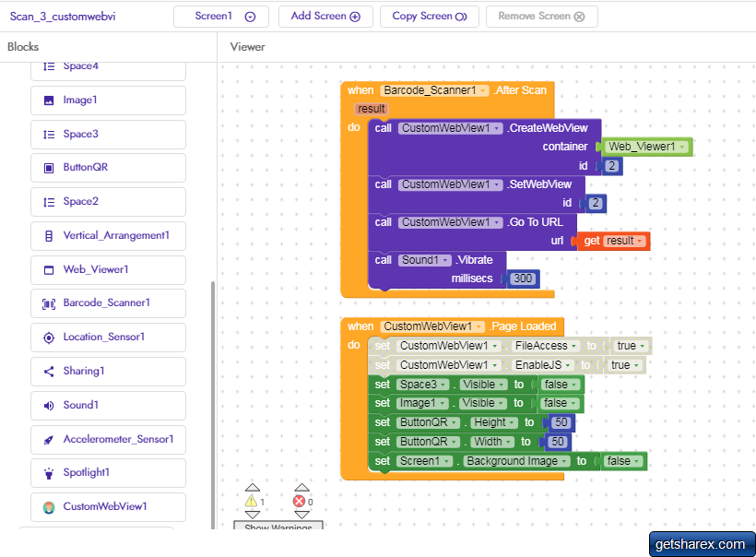Click the Copy Screen button
756x557 pixels.
click(x=429, y=17)
